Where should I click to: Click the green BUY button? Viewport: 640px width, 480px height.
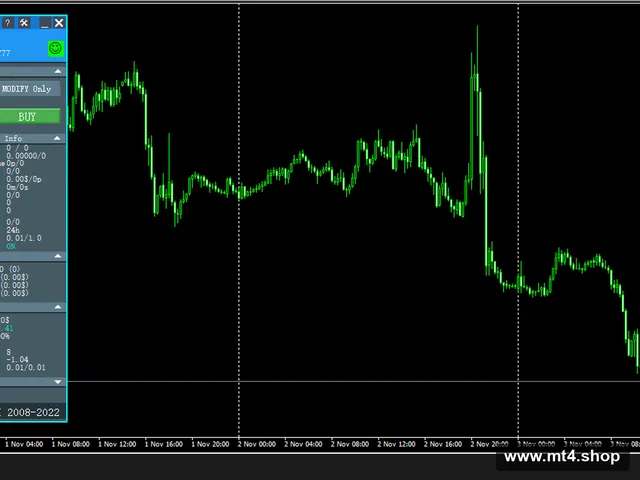[29, 117]
